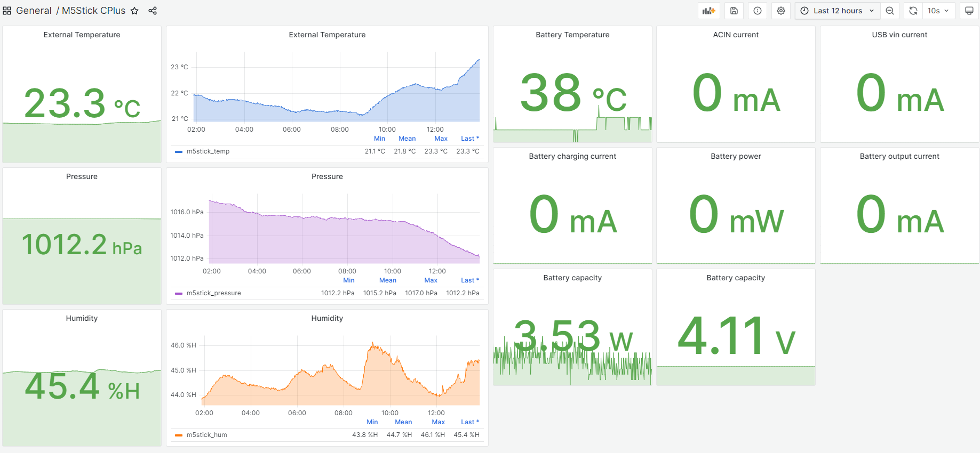Sort temperature legend by Mean
The image size is (980, 453).
click(x=407, y=139)
